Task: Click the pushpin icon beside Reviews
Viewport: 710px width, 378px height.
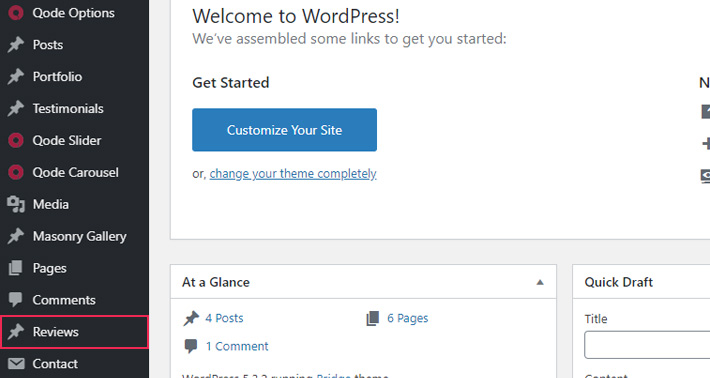Action: (16, 332)
